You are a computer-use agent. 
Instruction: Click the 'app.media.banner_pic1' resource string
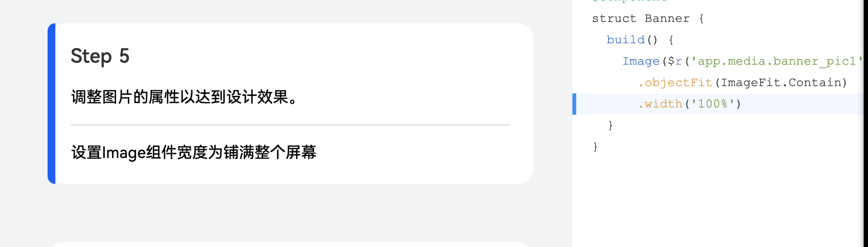(x=777, y=61)
